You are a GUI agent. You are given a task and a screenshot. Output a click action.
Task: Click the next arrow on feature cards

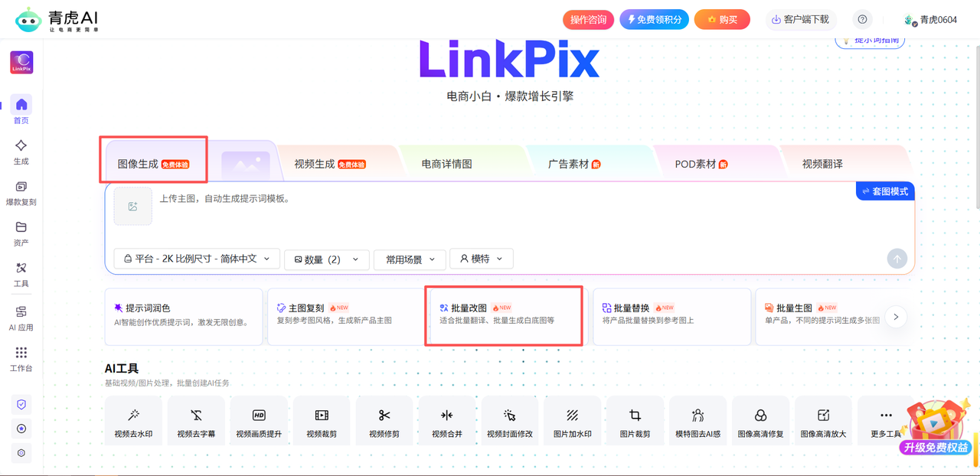pyautogui.click(x=897, y=317)
